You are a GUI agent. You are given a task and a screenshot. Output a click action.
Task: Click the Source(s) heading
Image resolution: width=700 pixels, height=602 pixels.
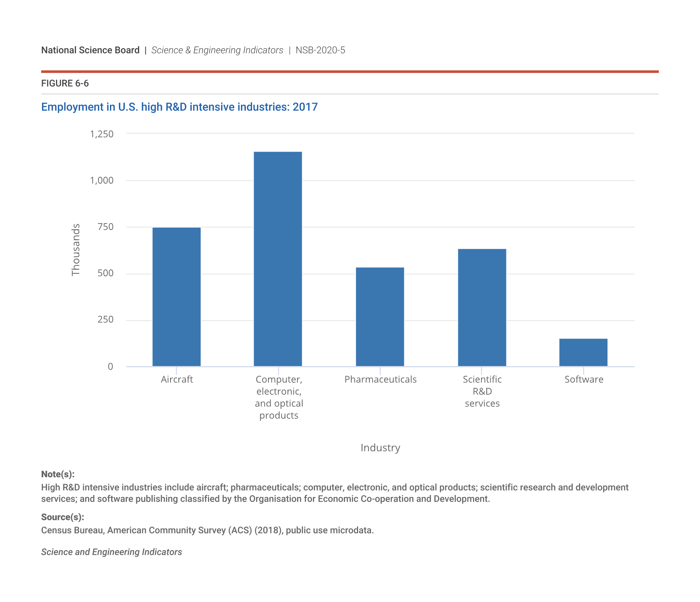pyautogui.click(x=63, y=517)
